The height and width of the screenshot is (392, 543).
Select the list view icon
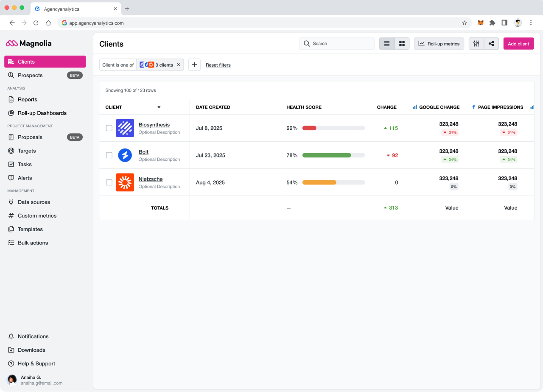[x=387, y=44]
